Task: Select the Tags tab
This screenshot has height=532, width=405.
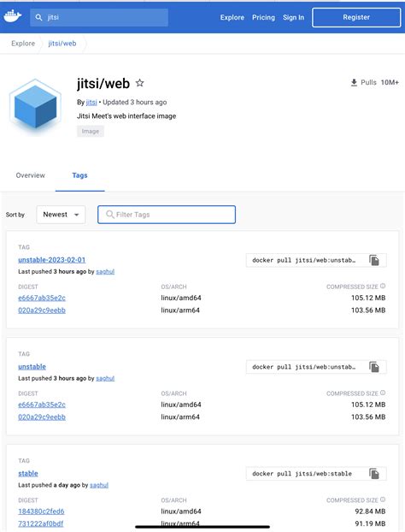Action: [79, 175]
